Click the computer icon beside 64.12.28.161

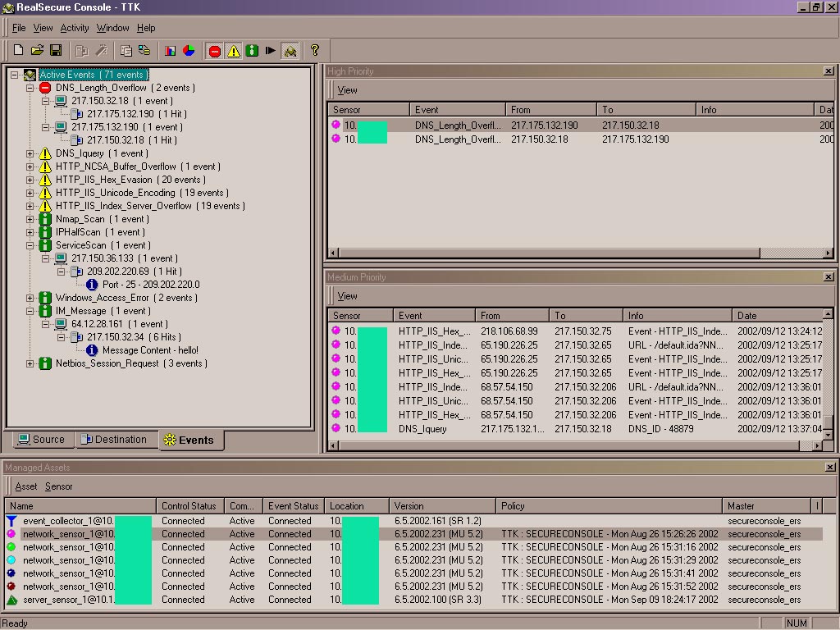[x=61, y=324]
